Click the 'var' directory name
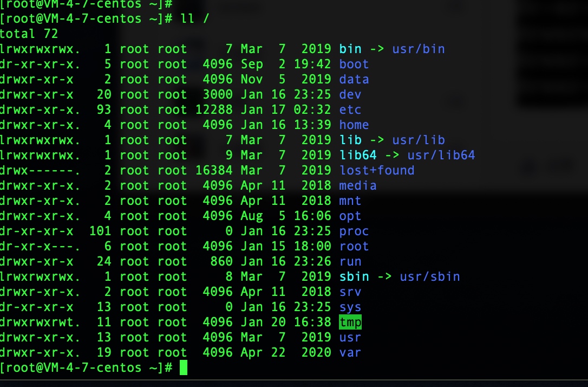The image size is (588, 387). coord(350,352)
